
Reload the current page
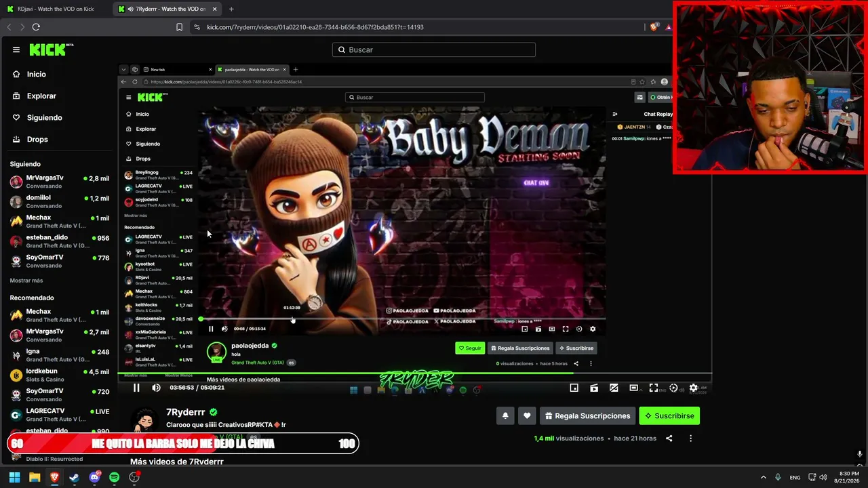pos(36,27)
